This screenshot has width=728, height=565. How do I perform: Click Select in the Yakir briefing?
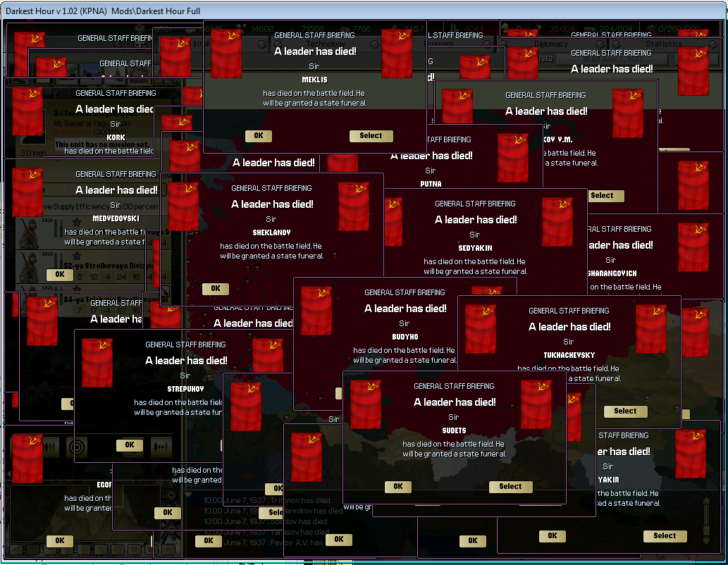point(665,535)
